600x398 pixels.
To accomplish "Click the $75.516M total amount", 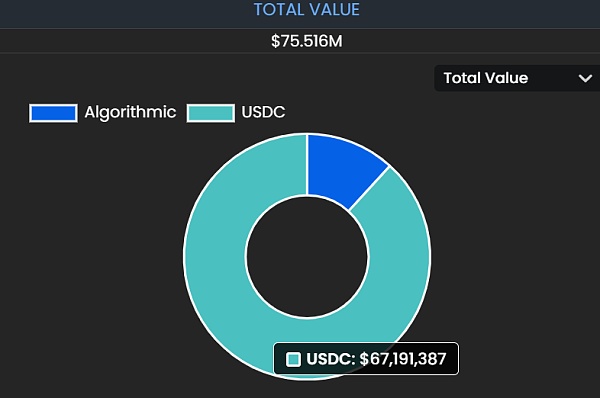I will tap(307, 41).
